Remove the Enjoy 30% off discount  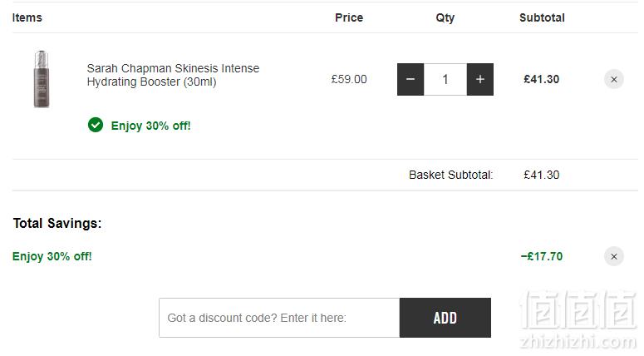pyautogui.click(x=614, y=256)
